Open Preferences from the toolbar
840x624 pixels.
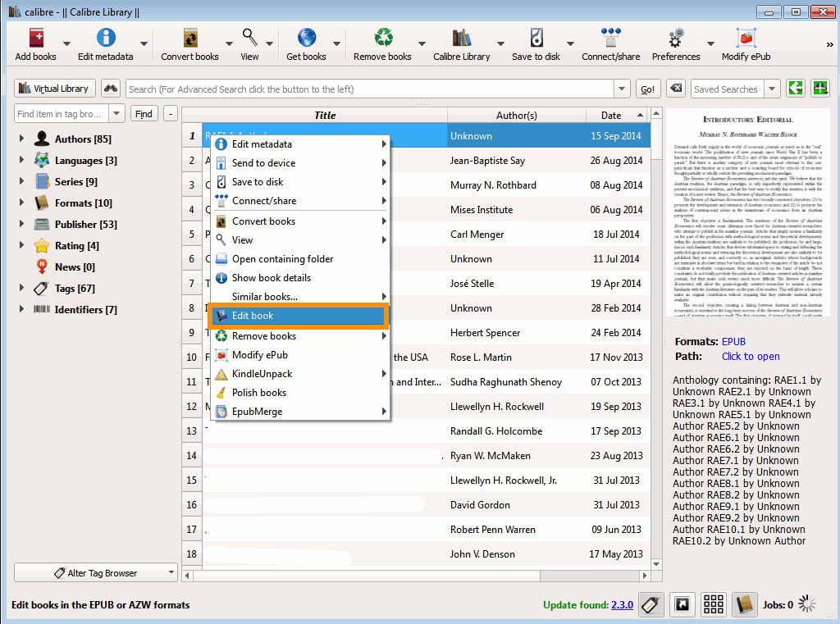click(x=675, y=39)
